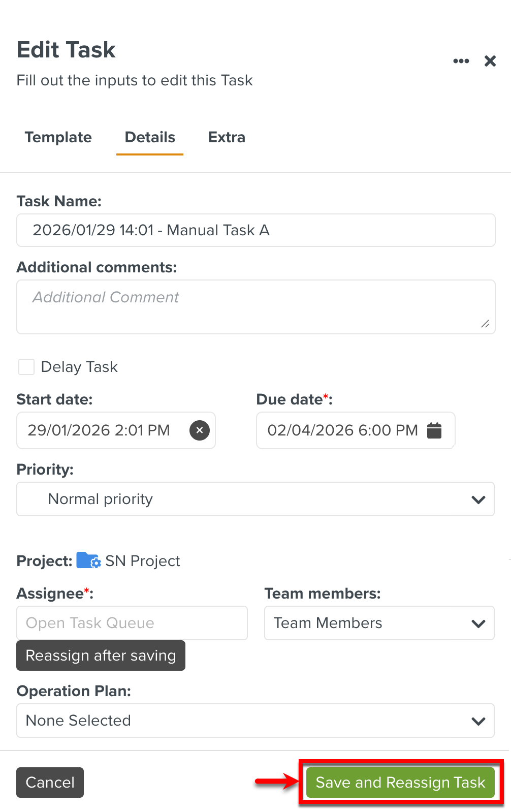
Task: Open the due date calendar picker
Action: tap(434, 430)
